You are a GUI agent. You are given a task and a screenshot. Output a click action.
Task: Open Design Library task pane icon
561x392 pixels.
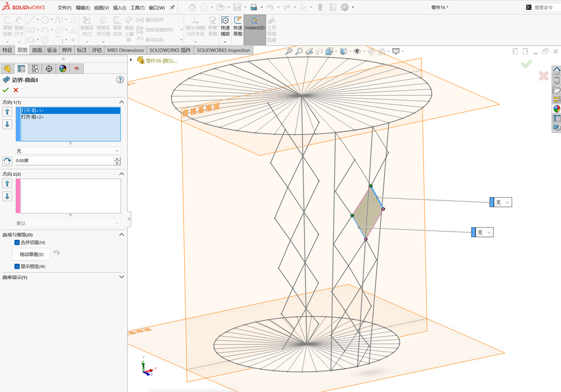point(557,80)
